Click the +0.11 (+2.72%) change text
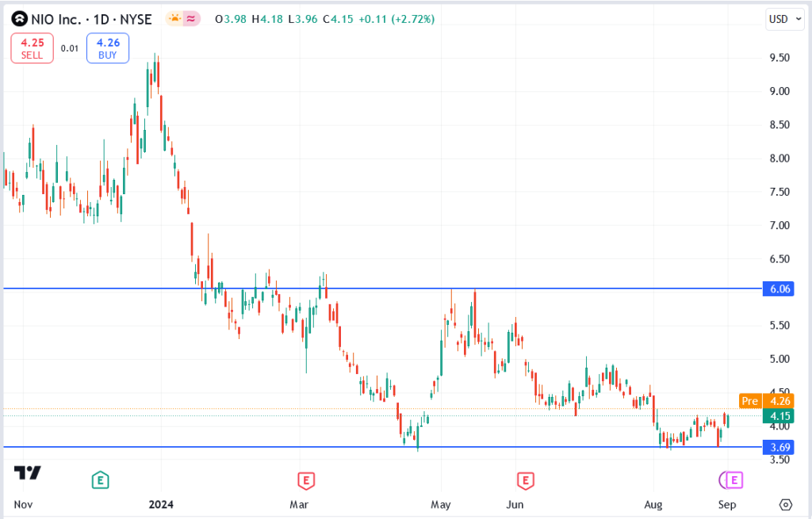Image resolution: width=812 pixels, height=519 pixels. coord(396,19)
